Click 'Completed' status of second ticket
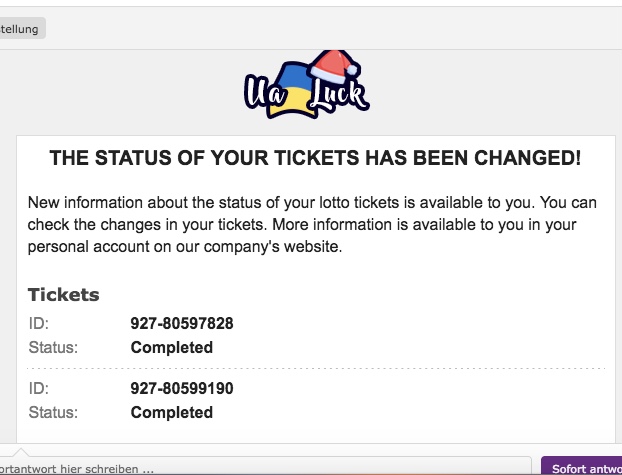622x475 pixels. point(172,413)
